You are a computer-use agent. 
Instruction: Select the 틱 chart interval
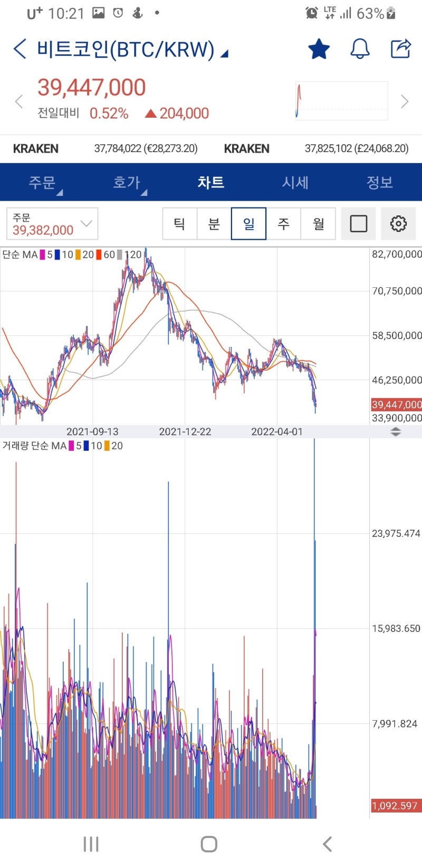point(179,224)
